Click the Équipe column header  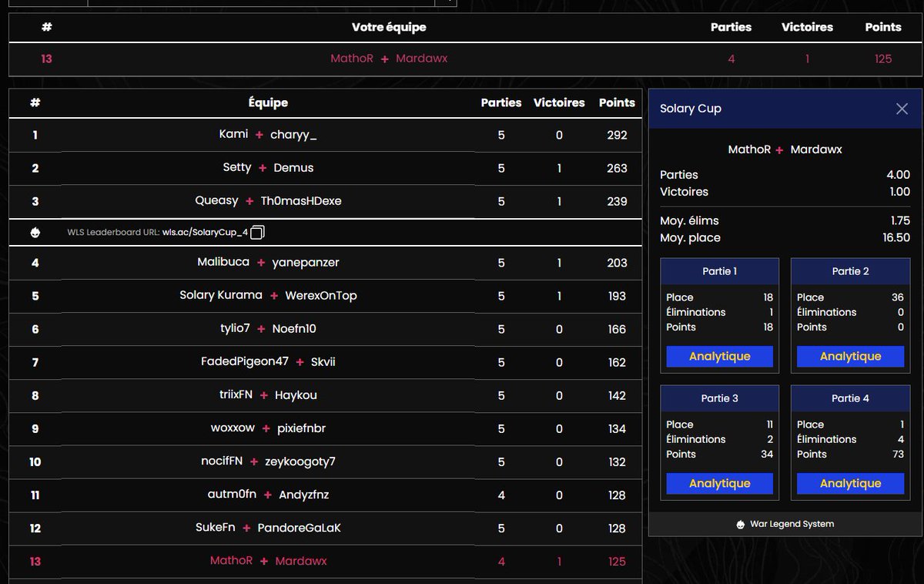[x=268, y=102]
